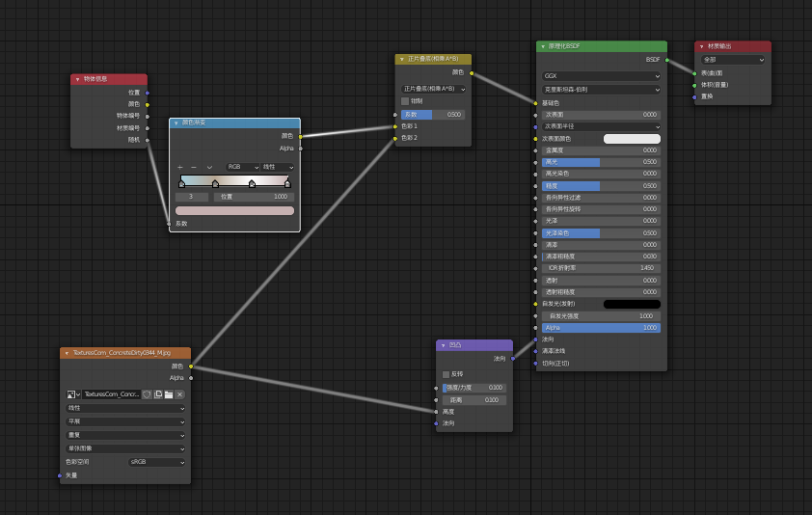Screen dimensions: 812x515
Task: Toggle the 反转 invert checkbox in bump node
Action: pyautogui.click(x=446, y=374)
